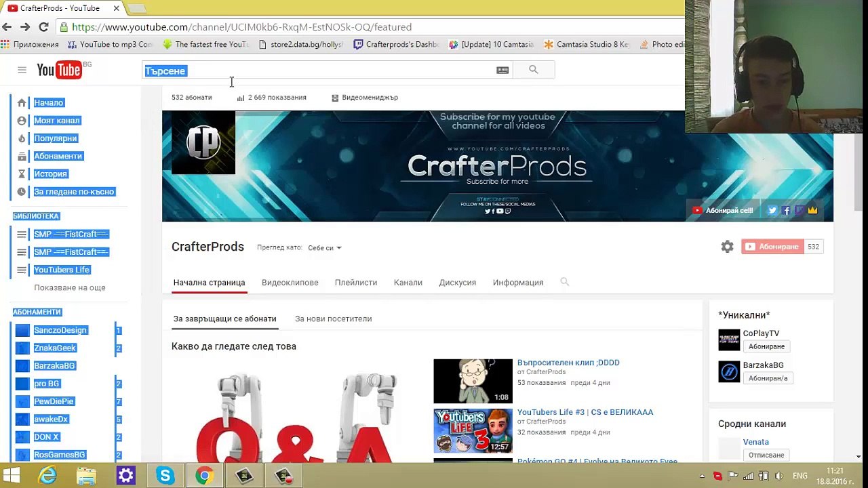The height and width of the screenshot is (488, 868).
Task: Open История in the sidebar
Action: click(x=50, y=174)
